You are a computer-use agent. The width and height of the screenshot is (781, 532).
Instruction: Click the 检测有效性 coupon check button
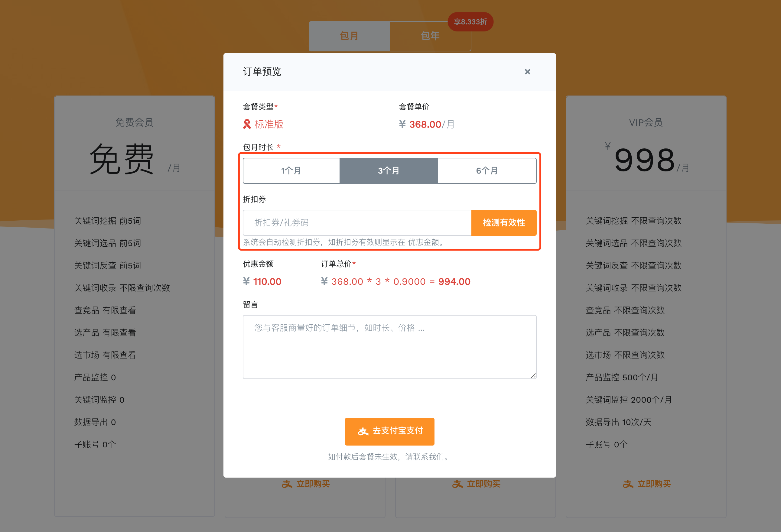tap(504, 223)
